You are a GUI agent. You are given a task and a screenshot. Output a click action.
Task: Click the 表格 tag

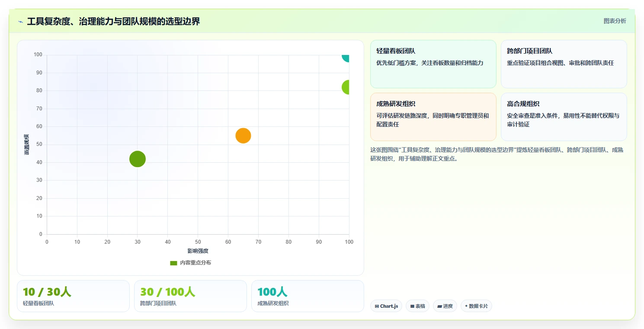pos(417,306)
